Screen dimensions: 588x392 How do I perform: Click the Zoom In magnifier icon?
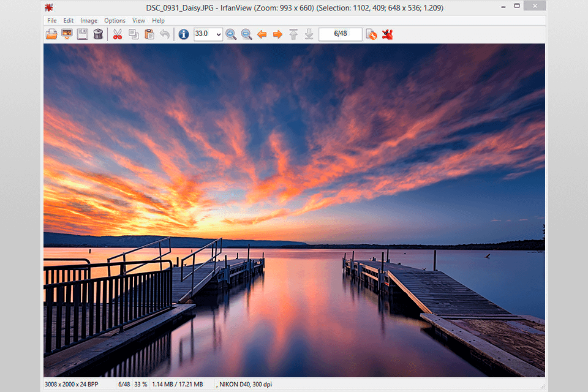point(231,34)
